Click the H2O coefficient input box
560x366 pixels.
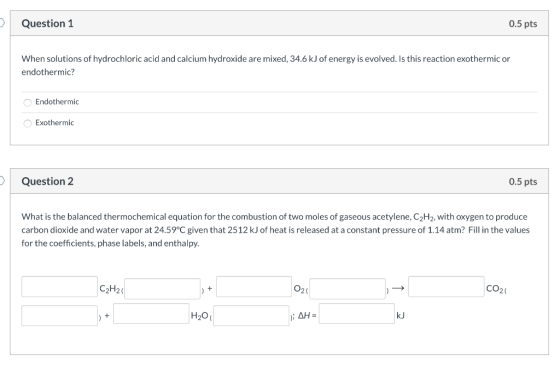pos(151,314)
